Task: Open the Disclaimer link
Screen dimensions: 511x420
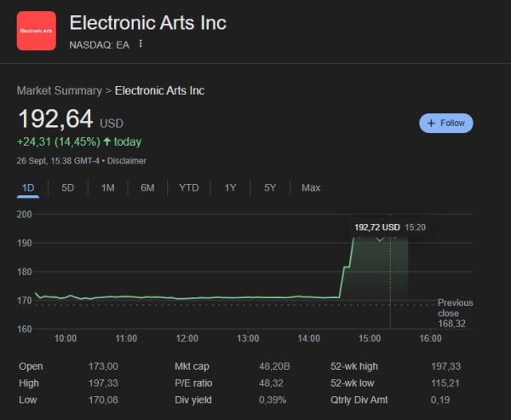Action: [124, 160]
